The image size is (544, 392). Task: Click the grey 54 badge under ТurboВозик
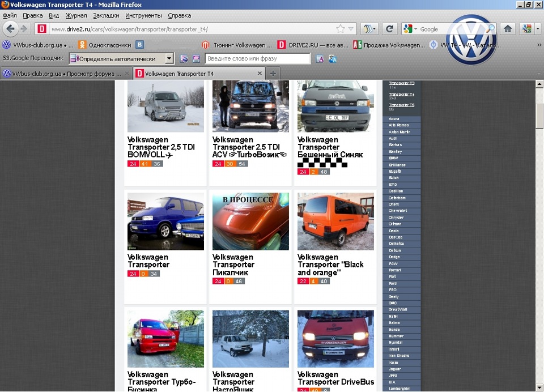pos(242,164)
